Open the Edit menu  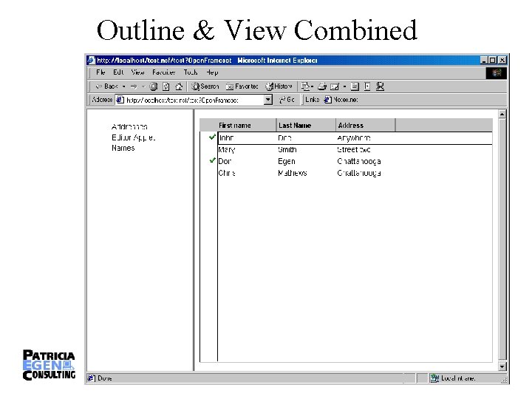118,72
